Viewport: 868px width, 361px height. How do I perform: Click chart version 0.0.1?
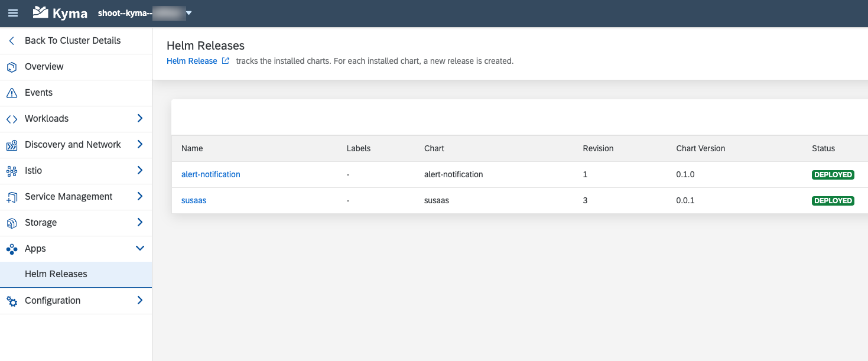click(685, 200)
